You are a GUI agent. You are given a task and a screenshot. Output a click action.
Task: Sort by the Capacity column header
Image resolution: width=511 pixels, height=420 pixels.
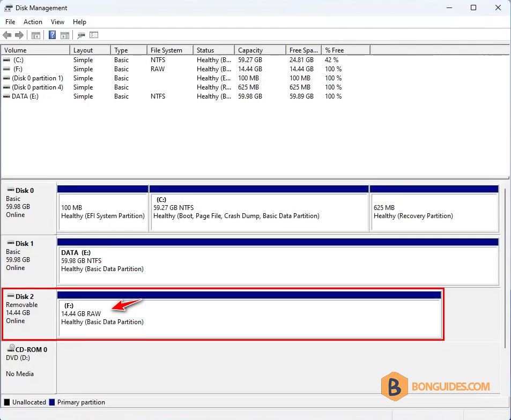pyautogui.click(x=260, y=50)
